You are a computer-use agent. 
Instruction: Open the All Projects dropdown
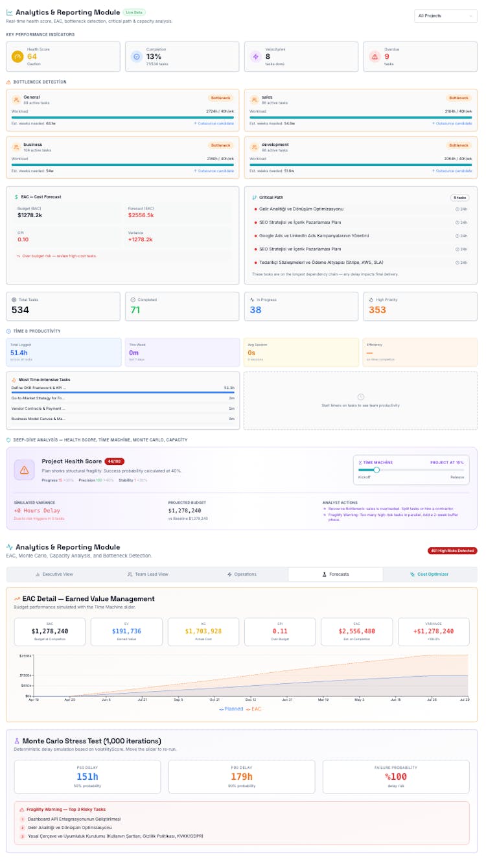(x=445, y=16)
